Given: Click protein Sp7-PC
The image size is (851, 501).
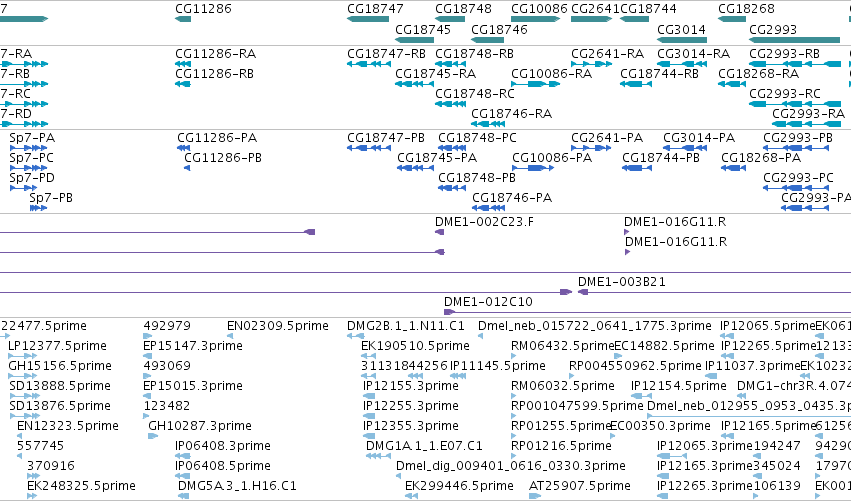Looking at the screenshot, I should [31, 158].
